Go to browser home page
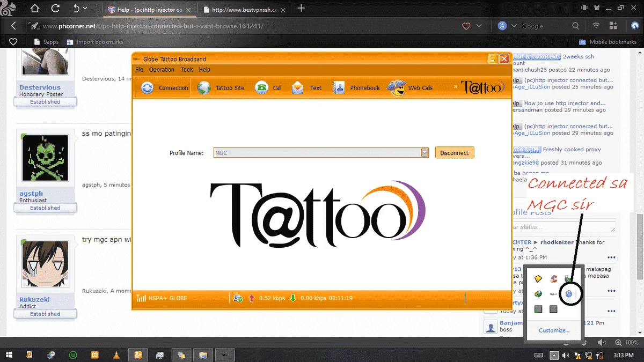The image size is (644, 362). 35,9
